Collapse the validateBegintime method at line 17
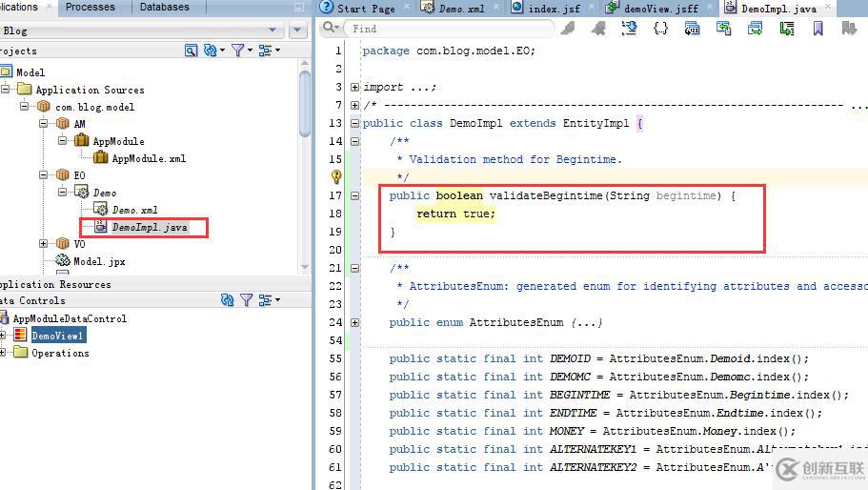The image size is (868, 490). pos(354,195)
